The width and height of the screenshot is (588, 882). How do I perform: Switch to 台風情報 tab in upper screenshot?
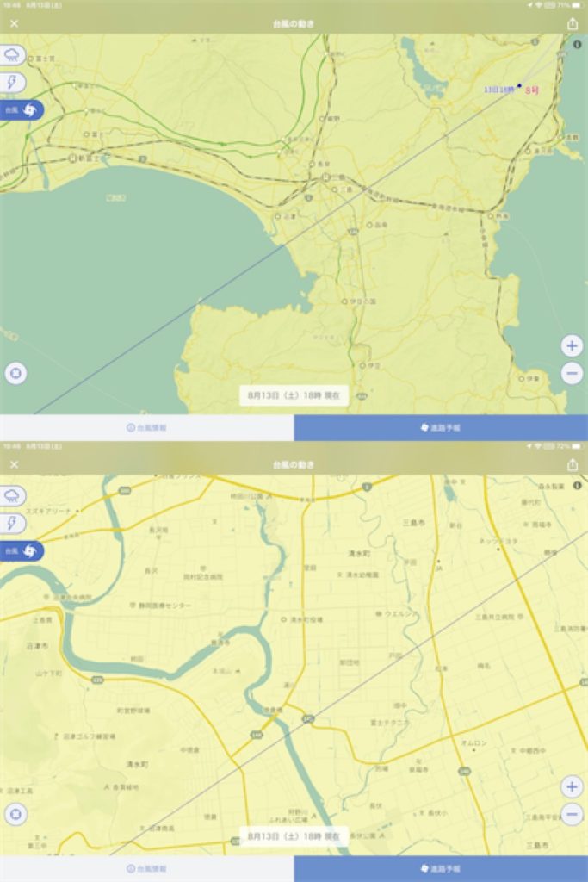pos(146,427)
